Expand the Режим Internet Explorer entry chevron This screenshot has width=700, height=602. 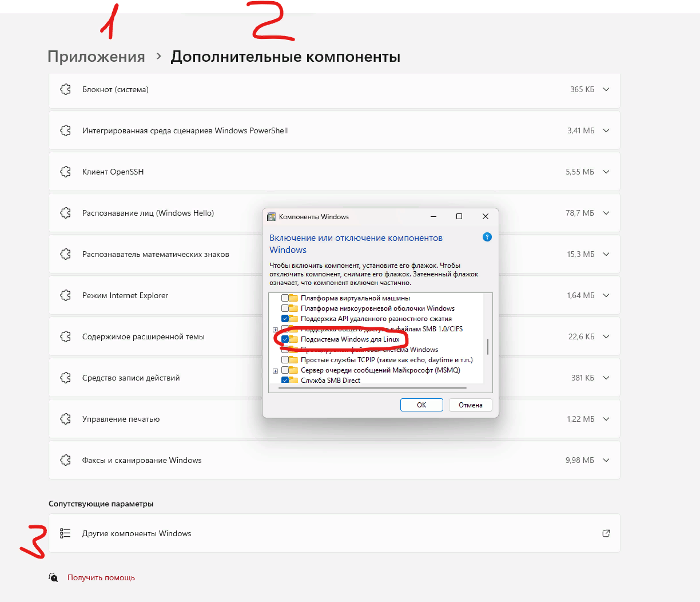pos(606,295)
